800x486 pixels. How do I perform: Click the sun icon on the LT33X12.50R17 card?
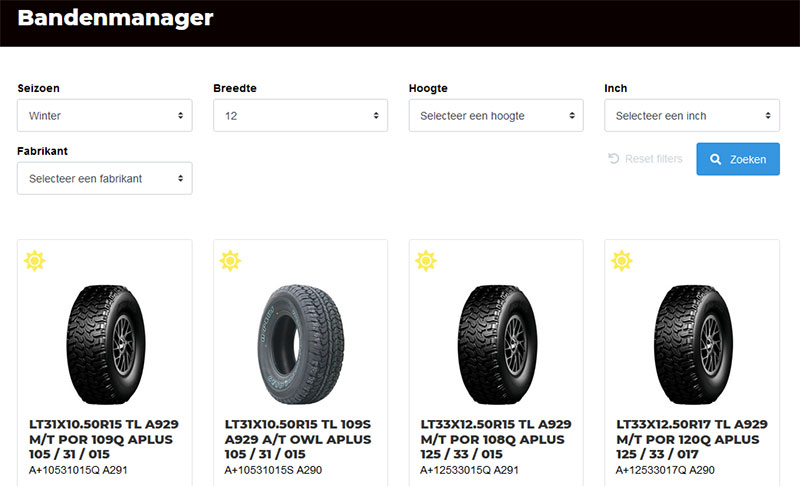click(622, 261)
